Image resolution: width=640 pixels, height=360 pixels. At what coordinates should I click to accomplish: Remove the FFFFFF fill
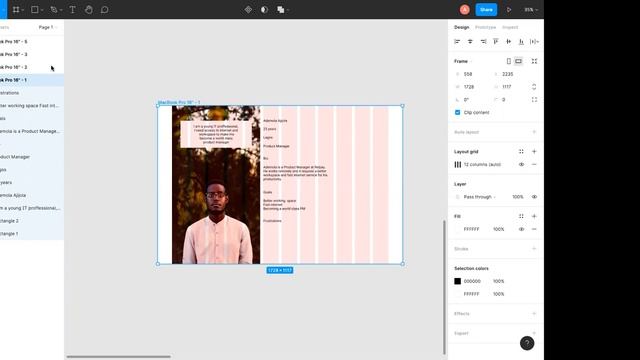click(534, 229)
